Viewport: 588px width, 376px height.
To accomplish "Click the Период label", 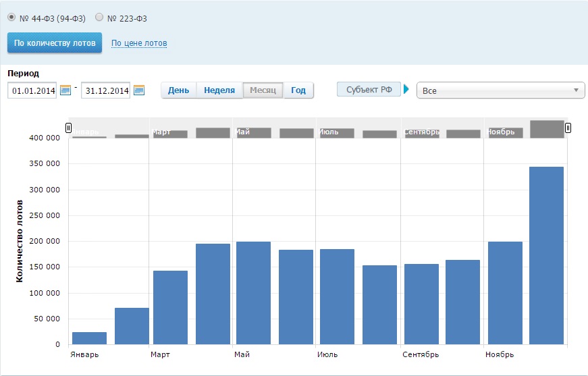I will pos(23,74).
